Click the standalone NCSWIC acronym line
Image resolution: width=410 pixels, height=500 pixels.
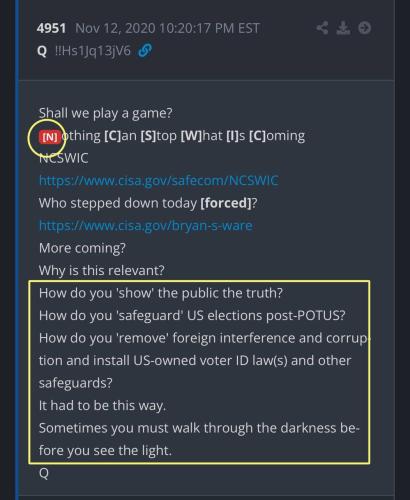point(64,158)
